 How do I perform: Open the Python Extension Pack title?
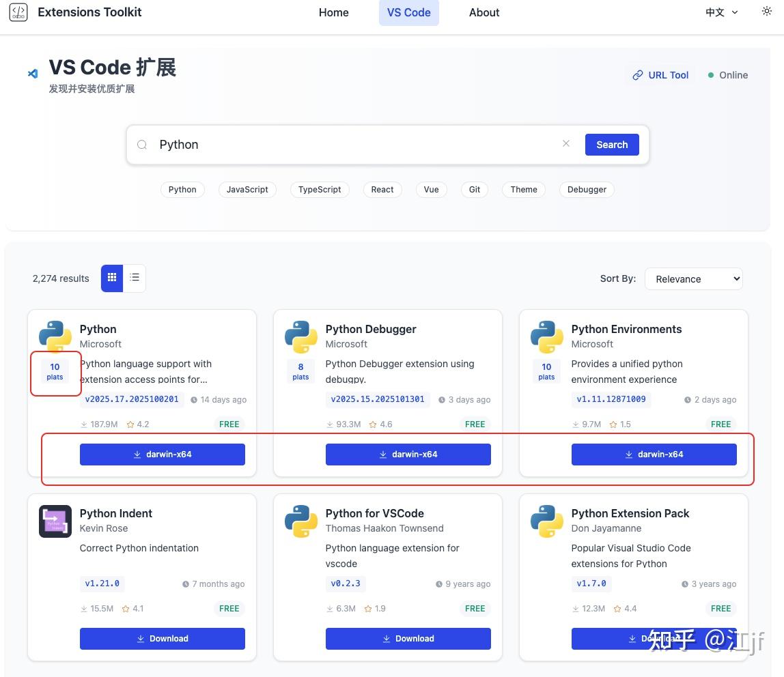[x=630, y=513]
